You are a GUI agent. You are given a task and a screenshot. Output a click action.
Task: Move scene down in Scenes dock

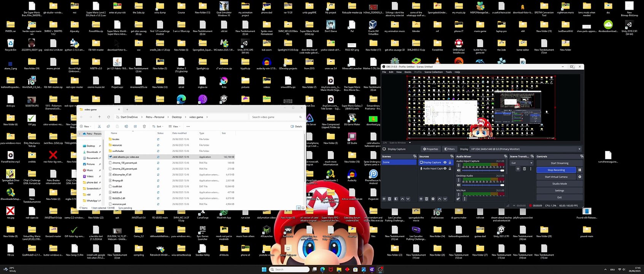click(408, 199)
